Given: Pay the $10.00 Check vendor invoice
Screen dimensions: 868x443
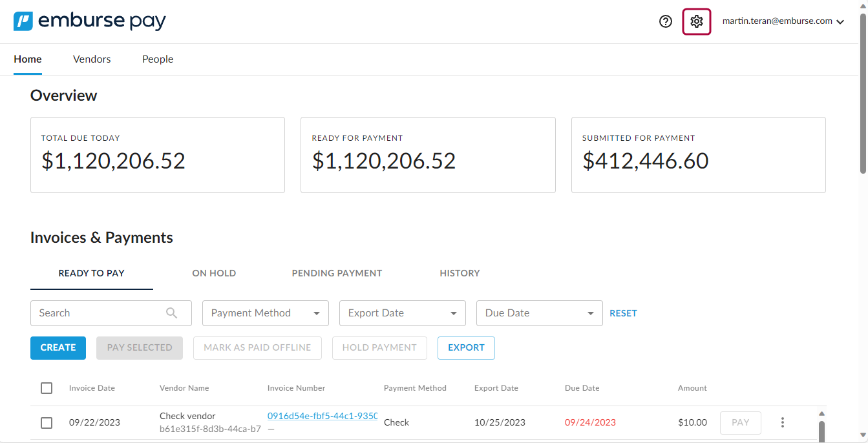Looking at the screenshot, I should [740, 422].
